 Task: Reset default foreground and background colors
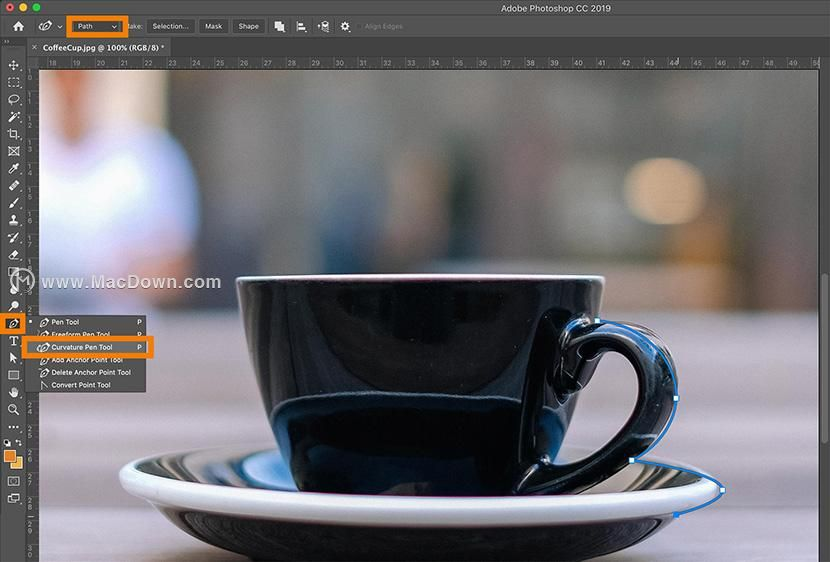[7, 442]
